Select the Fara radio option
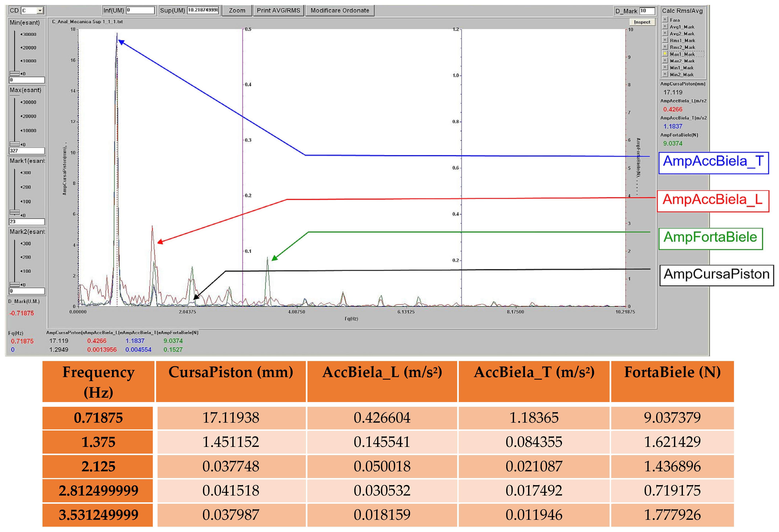 point(665,20)
